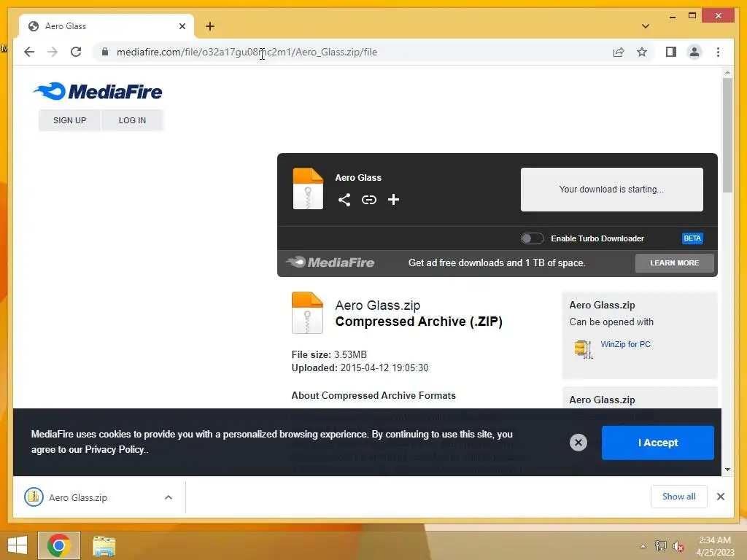Open a new browser tab
747x560 pixels.
point(210,26)
